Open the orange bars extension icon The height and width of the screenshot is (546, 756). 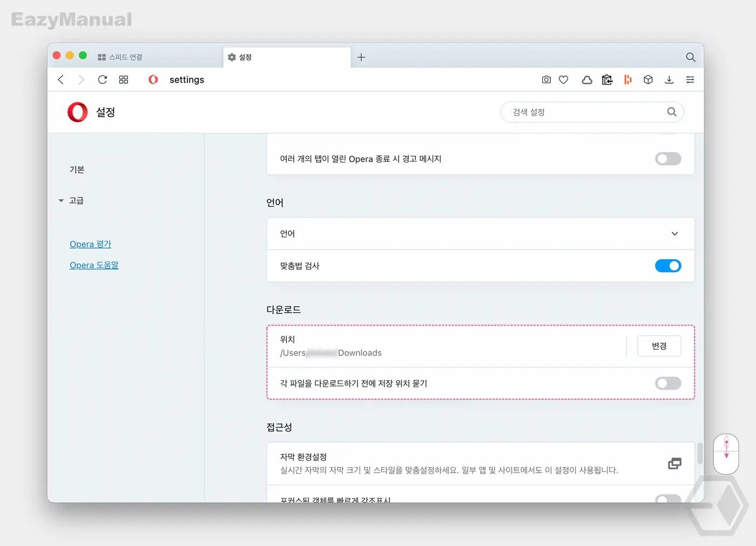click(627, 80)
